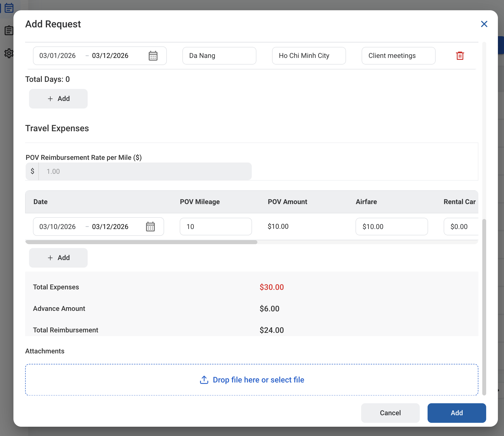Image resolution: width=504 pixels, height=436 pixels.
Task: Open the settings gear in sidebar
Action: tap(9, 53)
